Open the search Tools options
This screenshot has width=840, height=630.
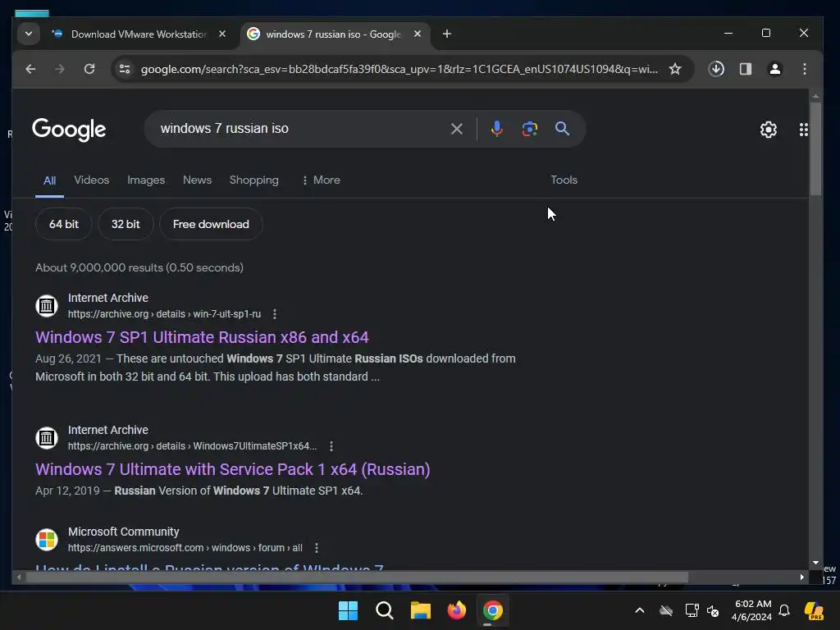pyautogui.click(x=564, y=180)
